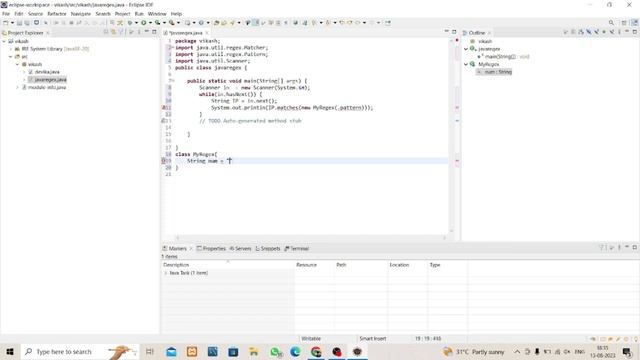Toggle Hide Non-Public Members in Outline
Image resolution: width=640 pixels, height=360 pixels.
604,32
